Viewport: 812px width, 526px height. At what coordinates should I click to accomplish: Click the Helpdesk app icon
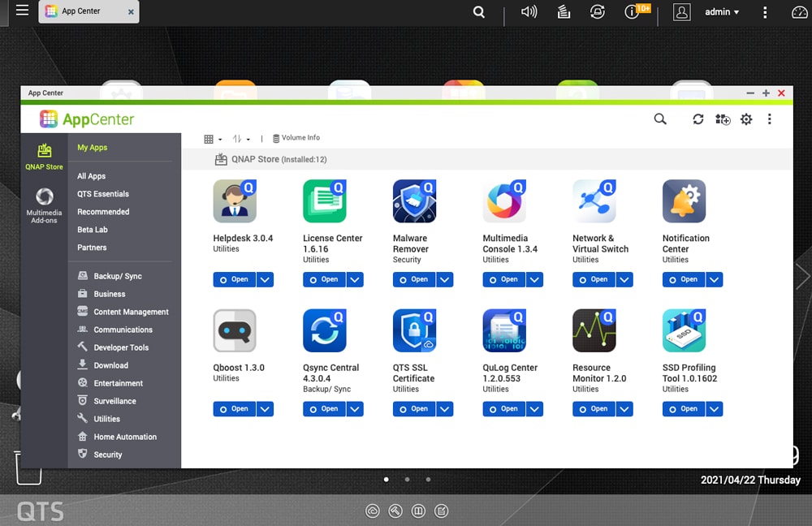coord(235,200)
